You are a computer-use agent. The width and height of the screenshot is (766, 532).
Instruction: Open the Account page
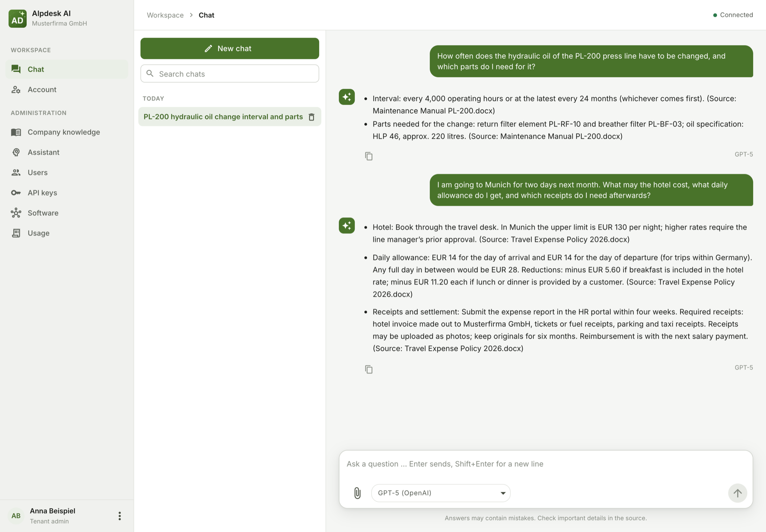point(67,90)
